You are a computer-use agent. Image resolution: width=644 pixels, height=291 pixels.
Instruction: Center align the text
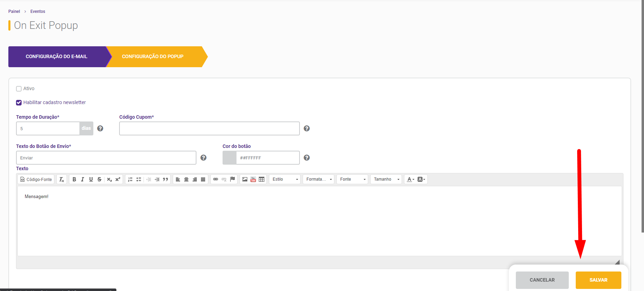(186, 179)
